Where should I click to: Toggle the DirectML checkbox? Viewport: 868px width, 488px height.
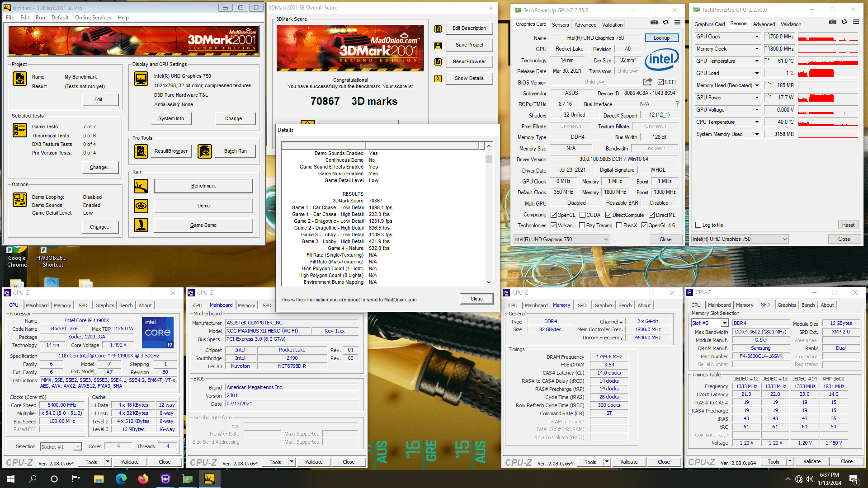[x=651, y=215]
